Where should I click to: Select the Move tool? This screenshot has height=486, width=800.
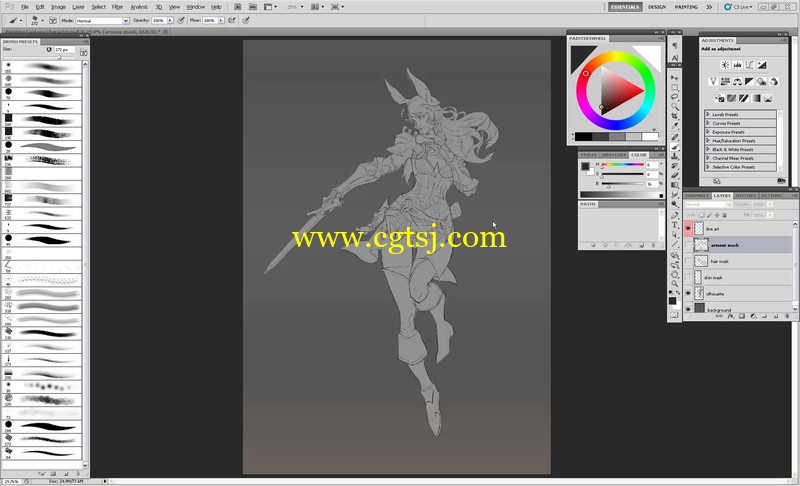point(674,78)
